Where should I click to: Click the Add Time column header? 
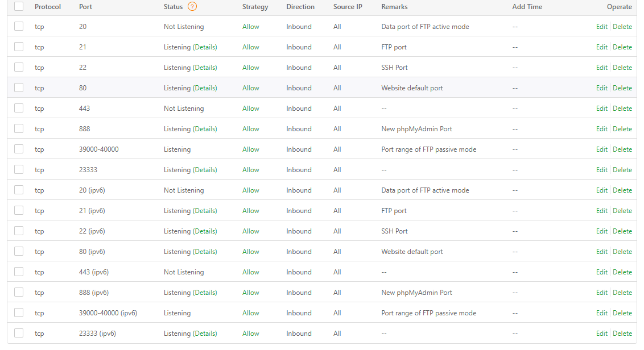tap(527, 7)
